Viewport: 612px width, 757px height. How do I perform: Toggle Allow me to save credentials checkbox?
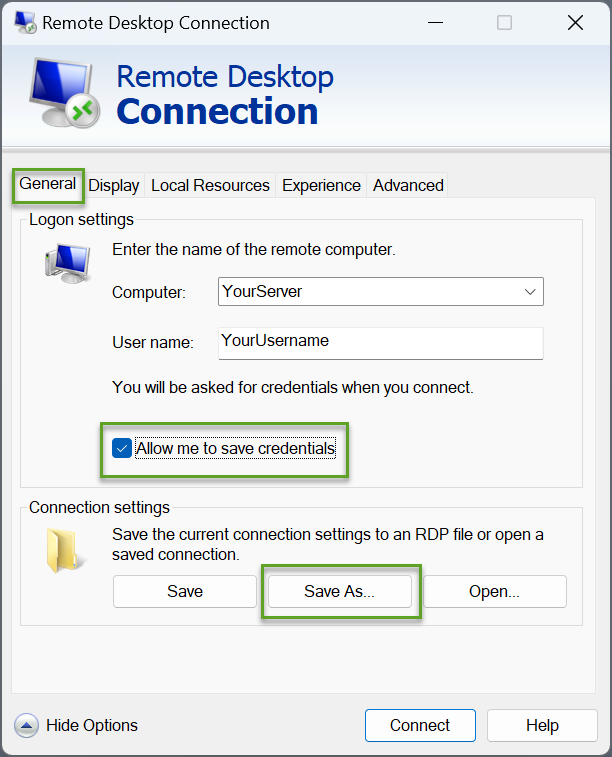122,448
